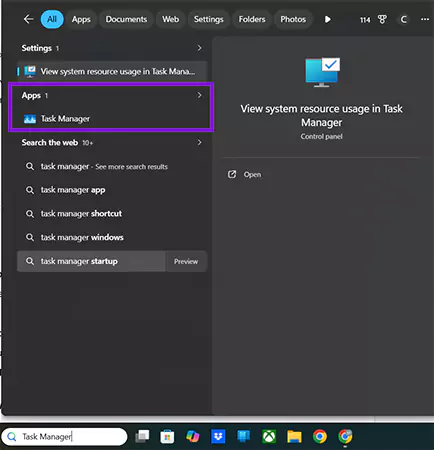The height and width of the screenshot is (450, 434).
Task: Expand the Search the web chevron
Action: (x=199, y=142)
